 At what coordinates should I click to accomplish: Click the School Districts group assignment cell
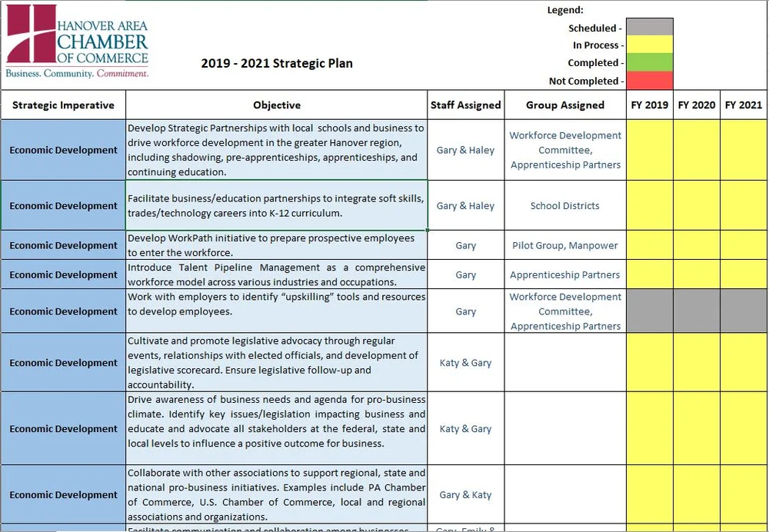565,205
